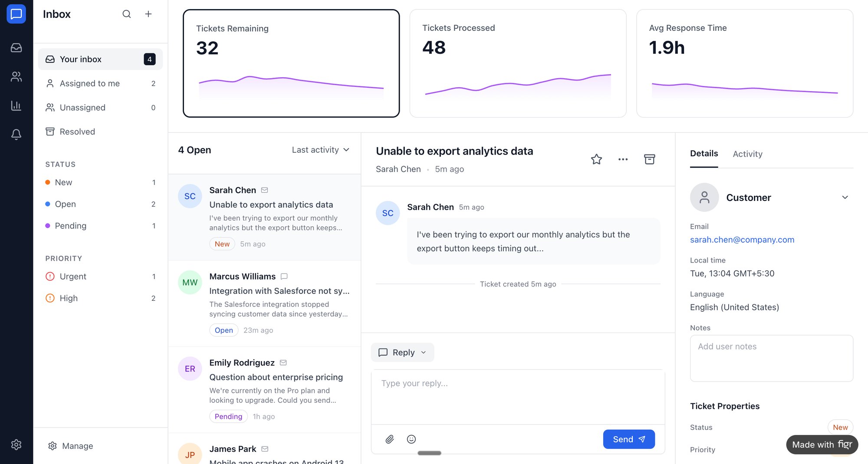Open the Last activity sort dropdown

pos(321,150)
